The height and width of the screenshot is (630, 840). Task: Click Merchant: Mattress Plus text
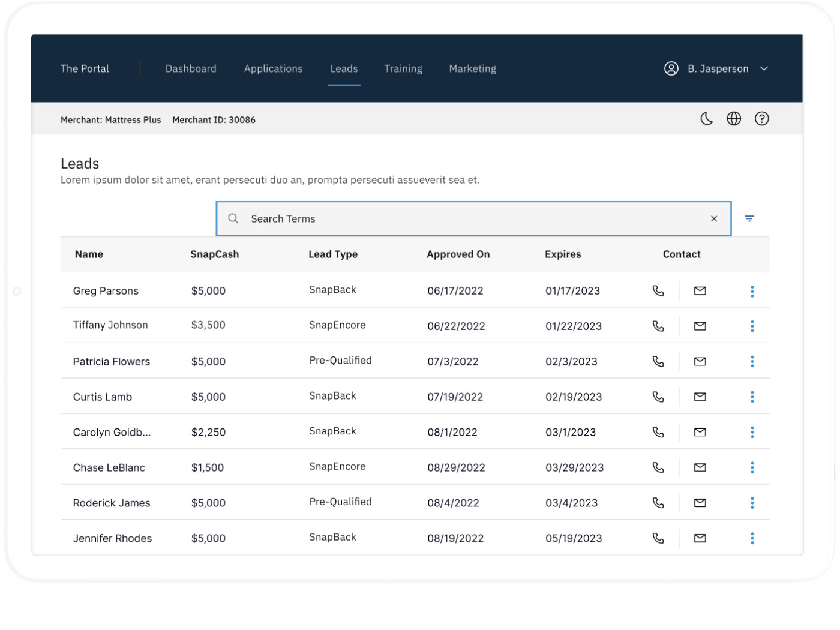pos(111,120)
